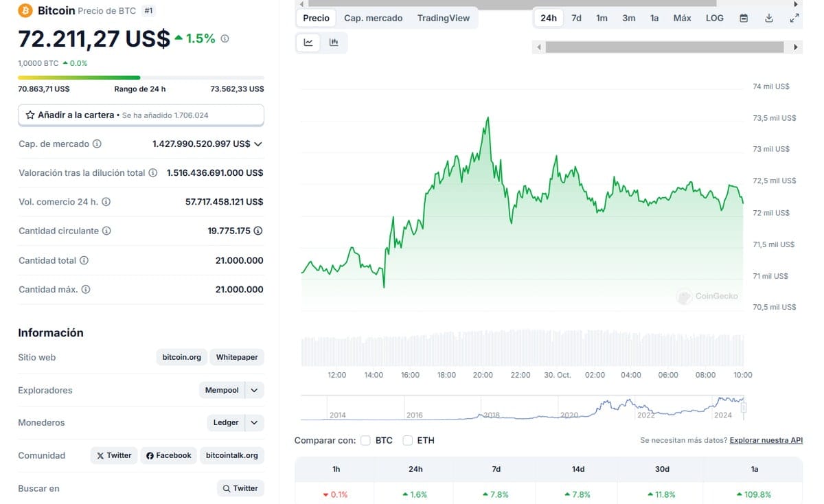Click info icon beside 19.775.175 value
This screenshot has width=824, height=504.
pos(258,231)
